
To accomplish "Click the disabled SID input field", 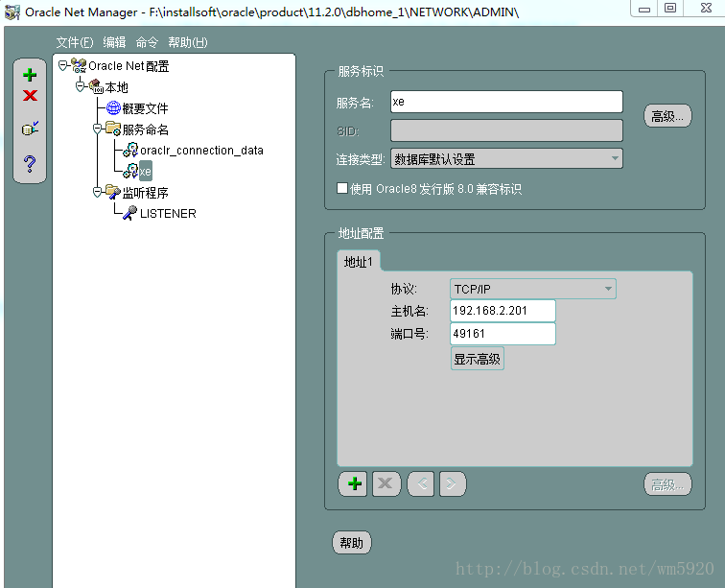I will click(506, 130).
